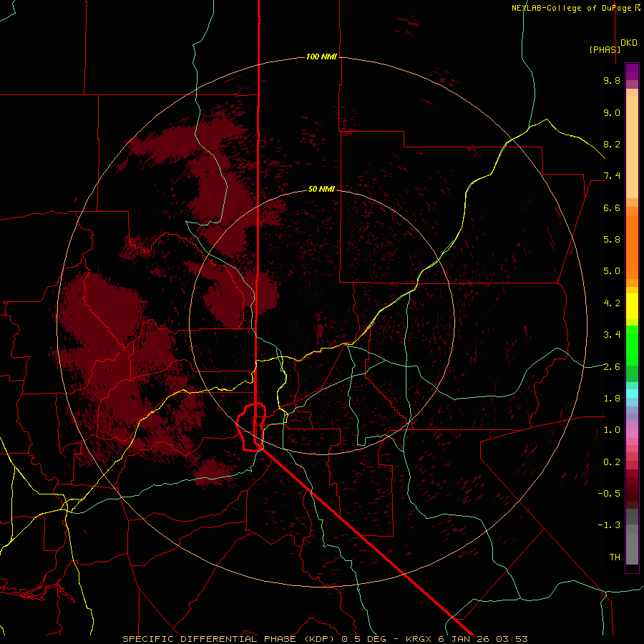This screenshot has width=644, height=644.
Task: Pick the orange segment of the color bar
Action: tap(632, 246)
